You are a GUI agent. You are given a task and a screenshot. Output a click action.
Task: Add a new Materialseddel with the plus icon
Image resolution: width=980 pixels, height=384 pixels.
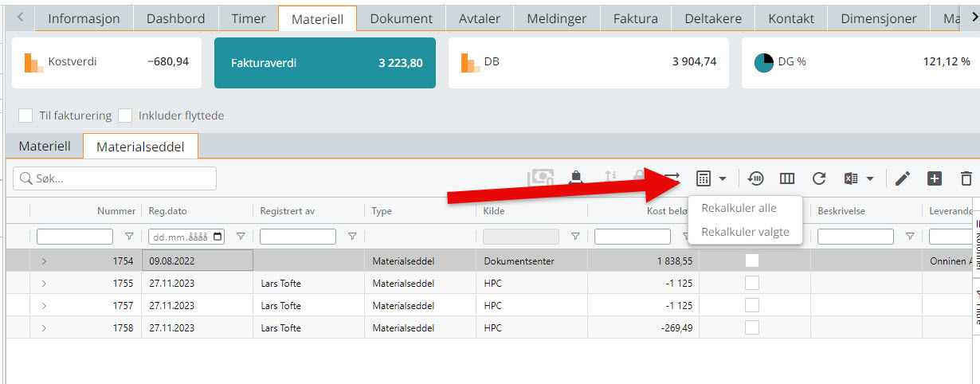coord(935,178)
